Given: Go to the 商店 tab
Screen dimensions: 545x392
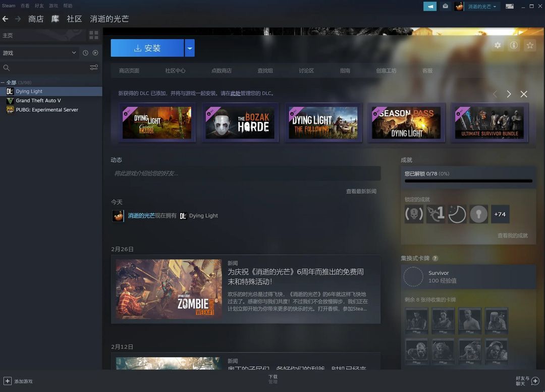Looking at the screenshot, I should click(36, 19).
